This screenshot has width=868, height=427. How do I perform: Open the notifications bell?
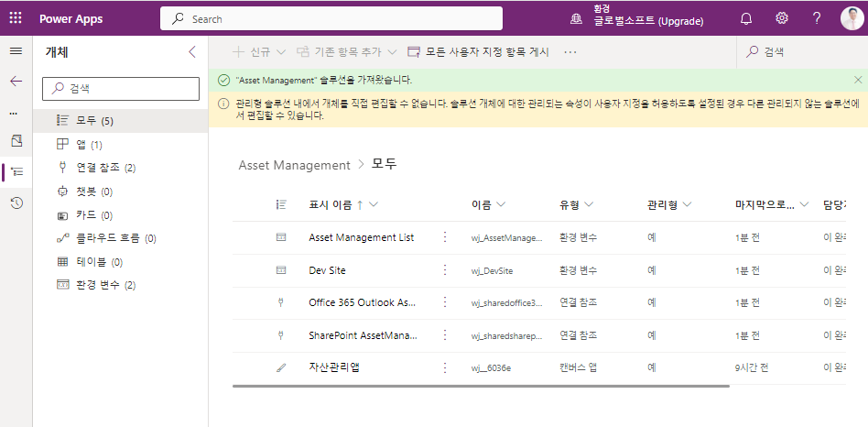click(746, 18)
